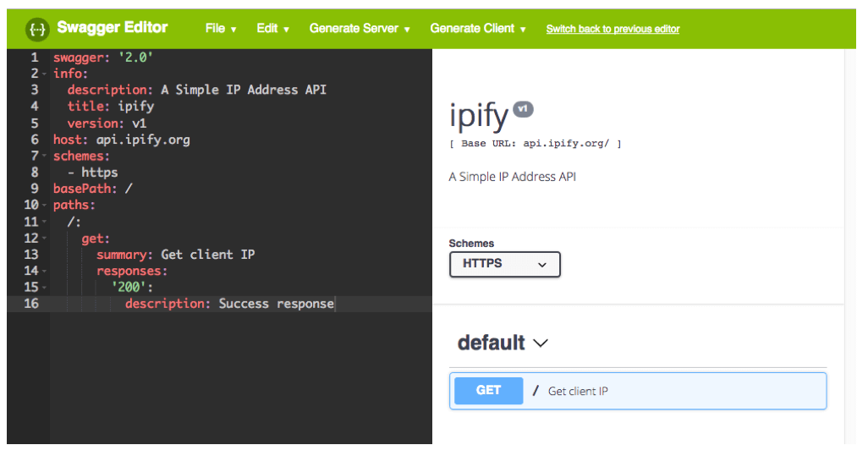Open the Generate Client dropdown menu
Screen dimensions: 868x456
(x=478, y=29)
